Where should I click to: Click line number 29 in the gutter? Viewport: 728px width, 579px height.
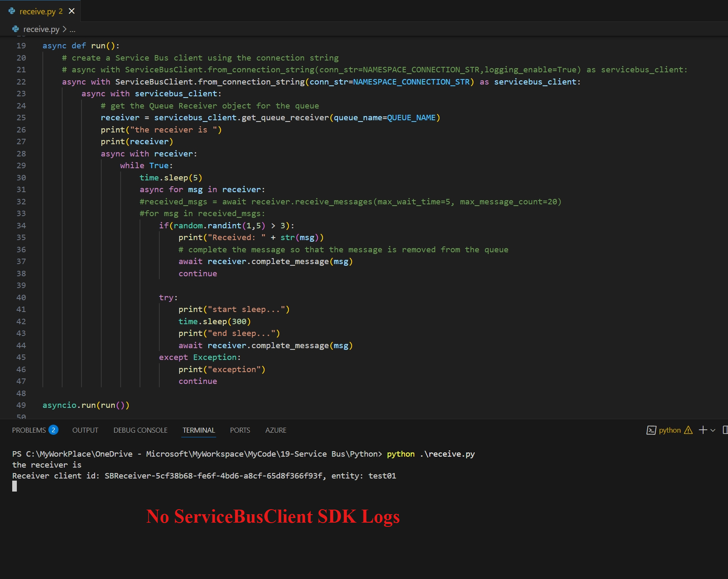(21, 166)
